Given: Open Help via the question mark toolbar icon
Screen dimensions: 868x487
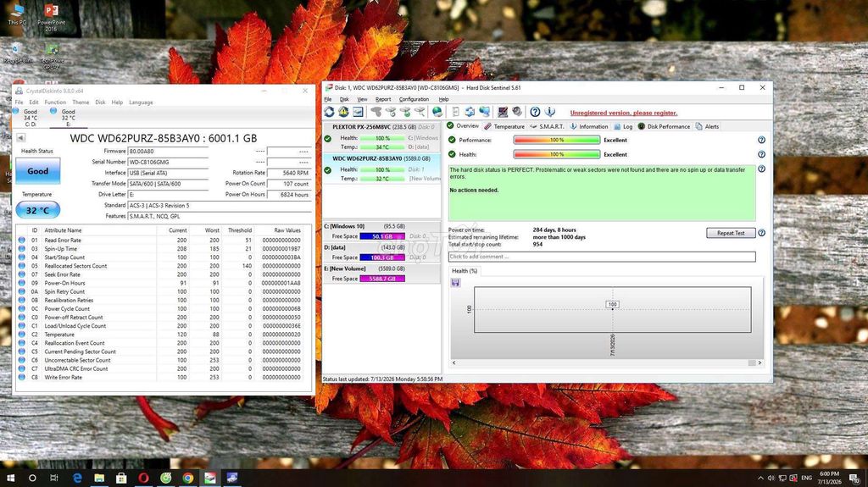Looking at the screenshot, I should (x=536, y=112).
